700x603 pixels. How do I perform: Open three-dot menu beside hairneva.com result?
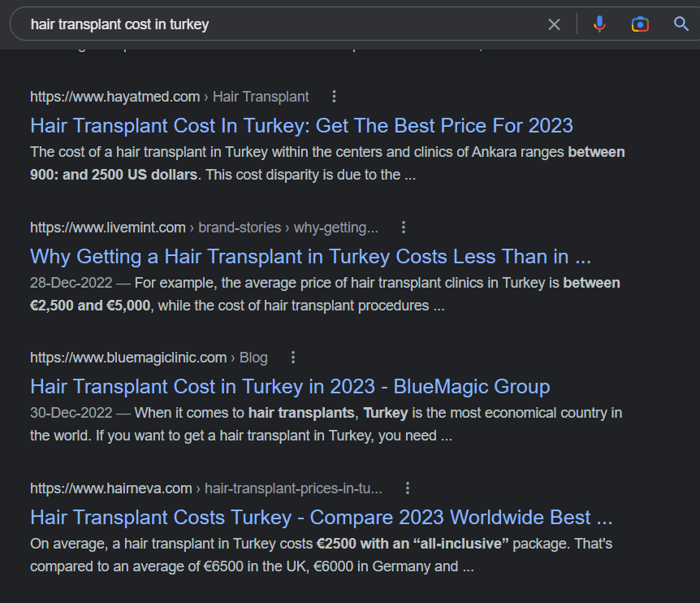pyautogui.click(x=408, y=488)
